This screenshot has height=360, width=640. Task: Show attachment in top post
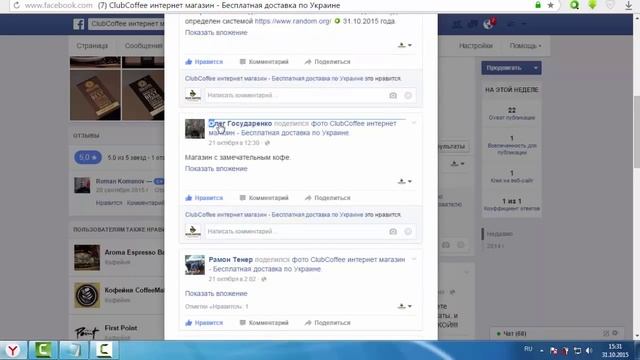(x=216, y=33)
